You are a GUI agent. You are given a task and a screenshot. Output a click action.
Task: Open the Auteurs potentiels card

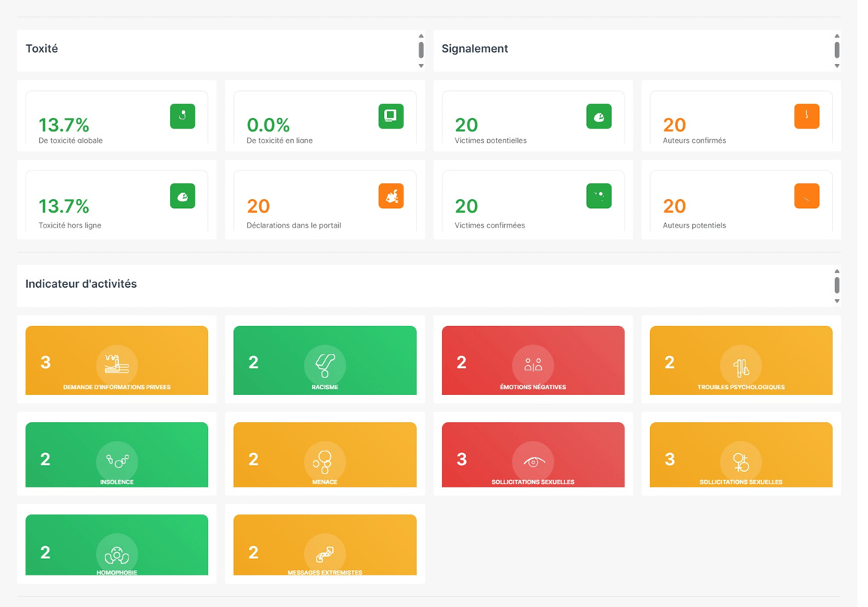(x=740, y=201)
